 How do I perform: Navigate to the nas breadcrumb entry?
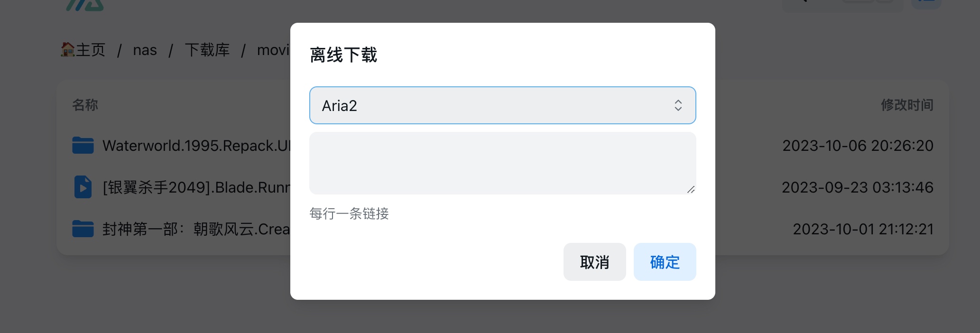point(145,49)
